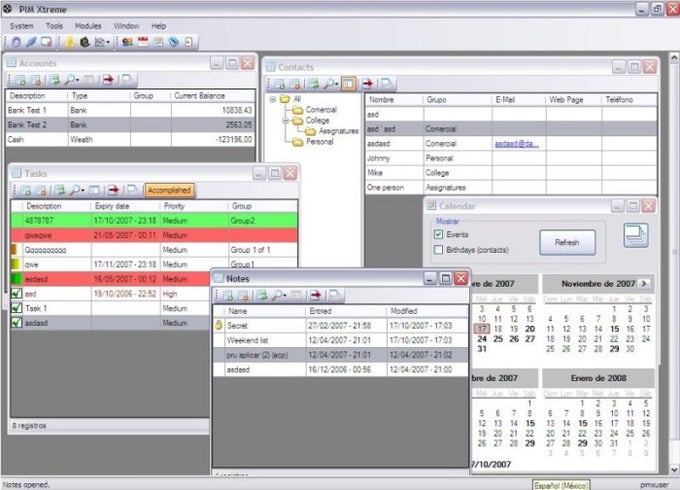Add new record in Accounts toolbar

coord(20,80)
